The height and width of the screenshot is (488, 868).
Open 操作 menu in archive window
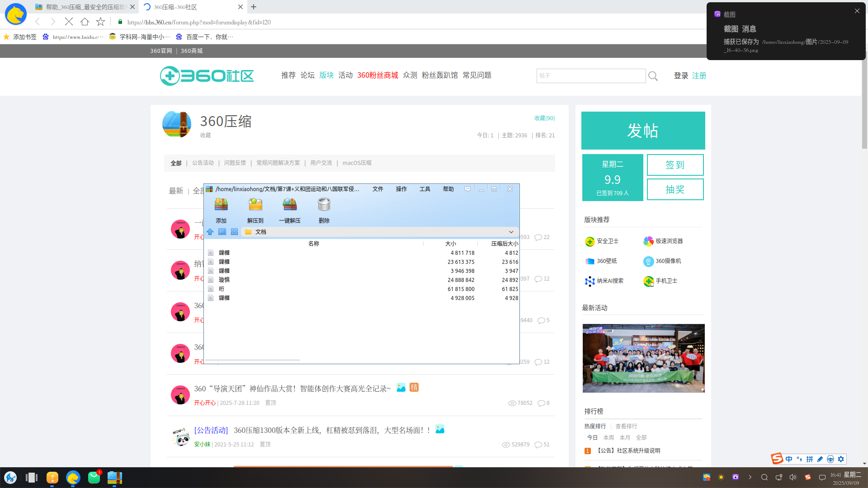click(x=401, y=189)
